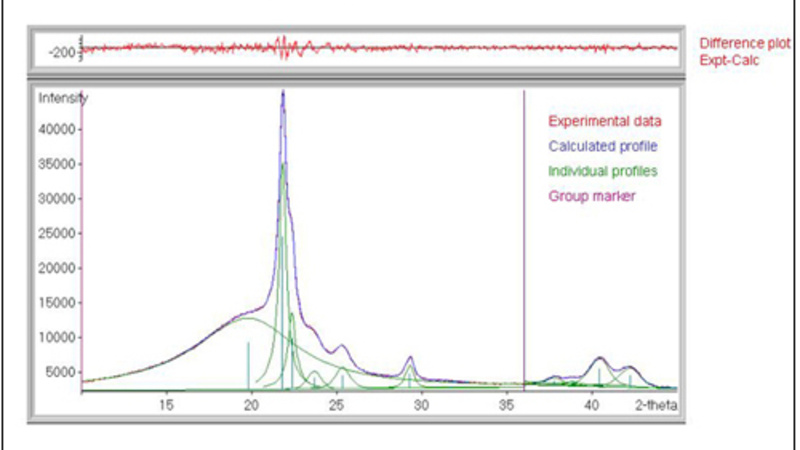800x450 pixels.
Task: Click the 10000 intensity tick label
Action: (57, 338)
